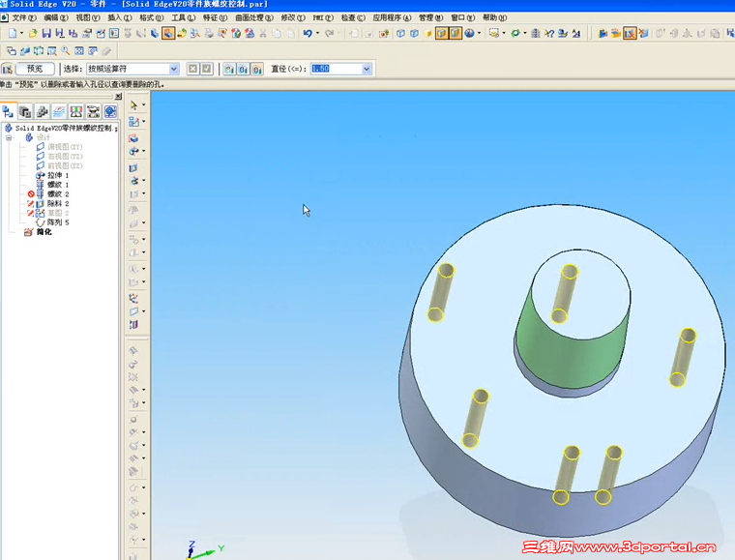Viewport: 735px width, 560px height.
Task: Open the 直径 diameter dropdown arrow
Action: coord(367,69)
